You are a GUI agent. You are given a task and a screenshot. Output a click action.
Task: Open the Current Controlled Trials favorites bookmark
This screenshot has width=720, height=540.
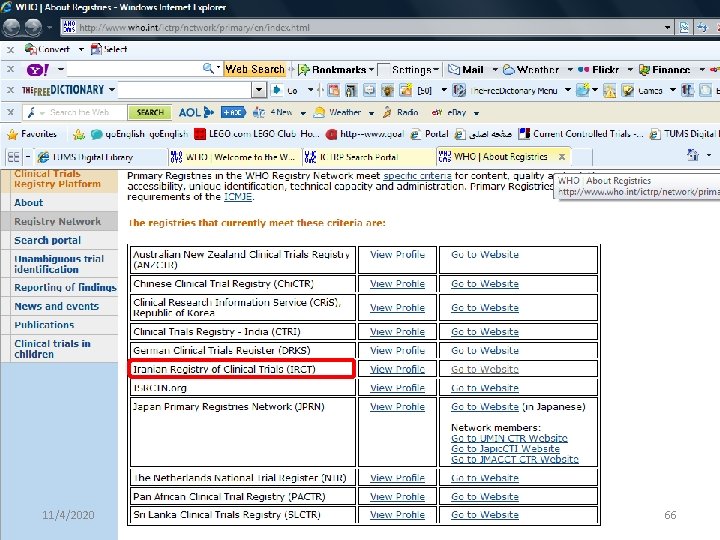point(581,134)
